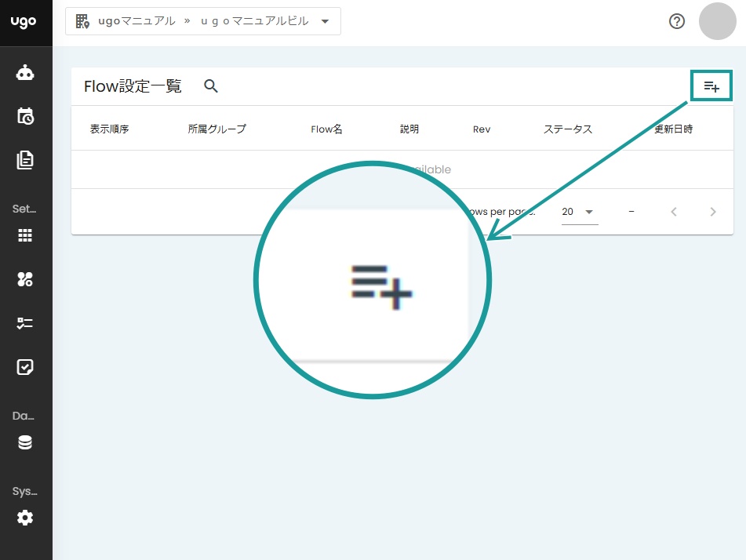
Task: Open the help question-mark icon
Action: tap(676, 21)
